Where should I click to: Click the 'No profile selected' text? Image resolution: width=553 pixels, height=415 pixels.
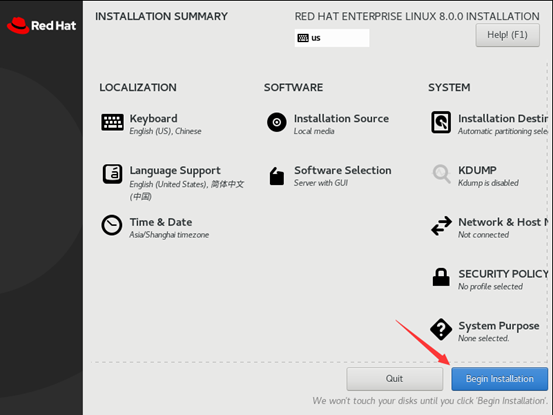490,287
